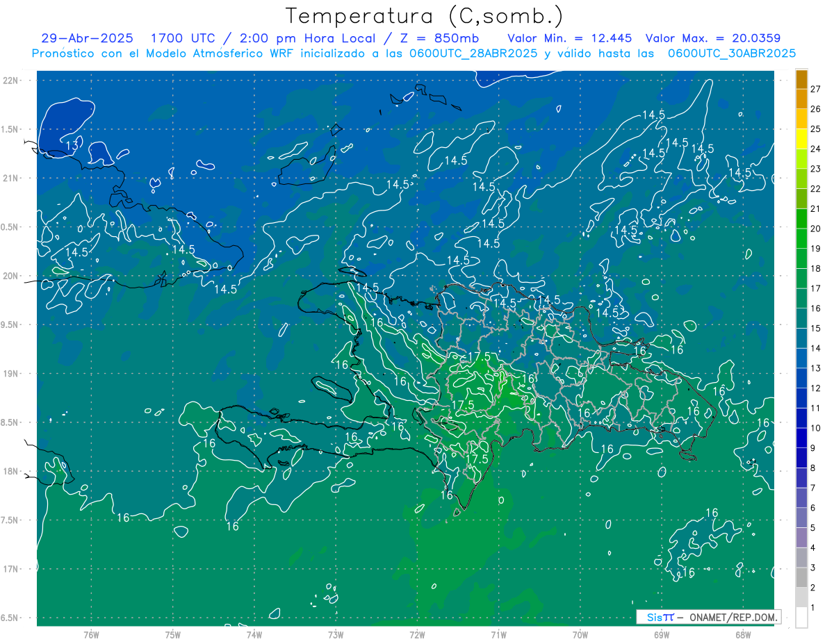This screenshot has width=834, height=644.
Task: Click the '70W' longitude axis label
Action: [x=580, y=634]
